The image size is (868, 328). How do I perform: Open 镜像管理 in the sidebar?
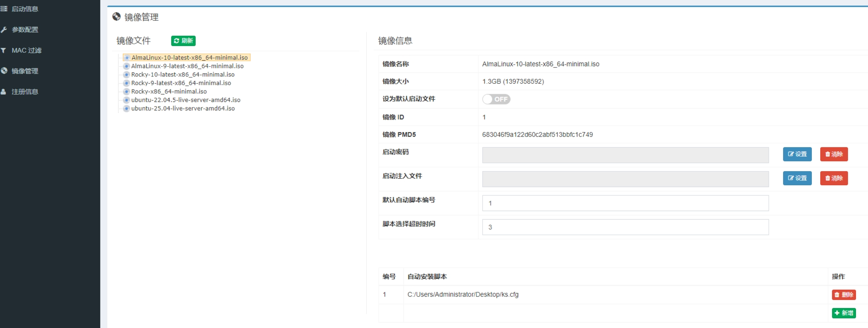[x=25, y=71]
